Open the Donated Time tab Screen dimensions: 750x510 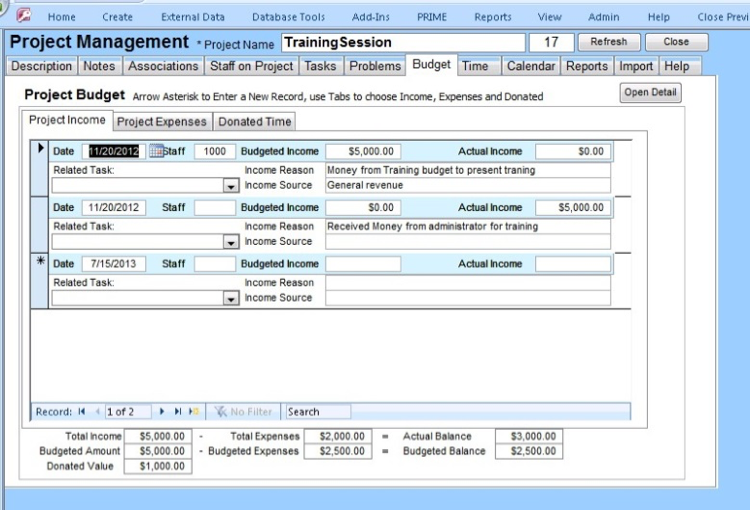point(255,122)
